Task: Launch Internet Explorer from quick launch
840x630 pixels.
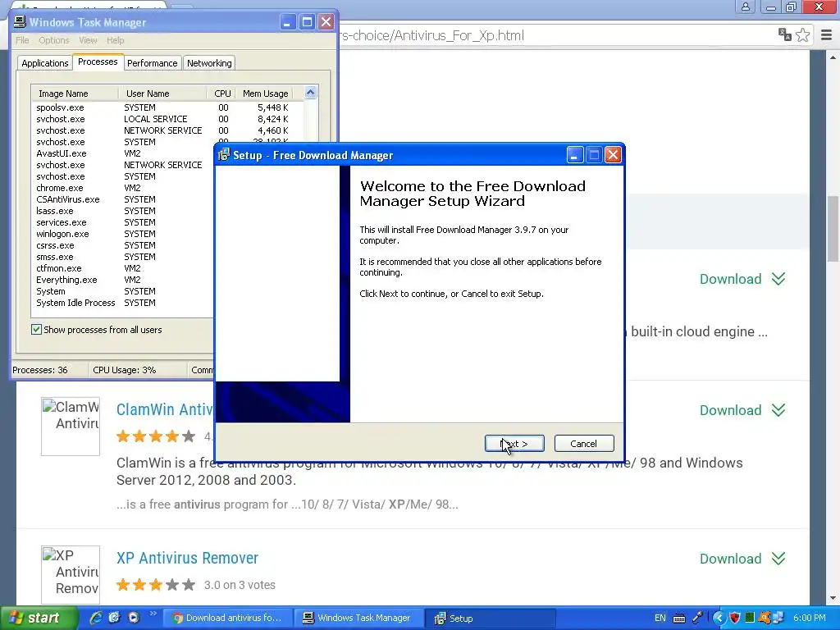Action: click(96, 618)
